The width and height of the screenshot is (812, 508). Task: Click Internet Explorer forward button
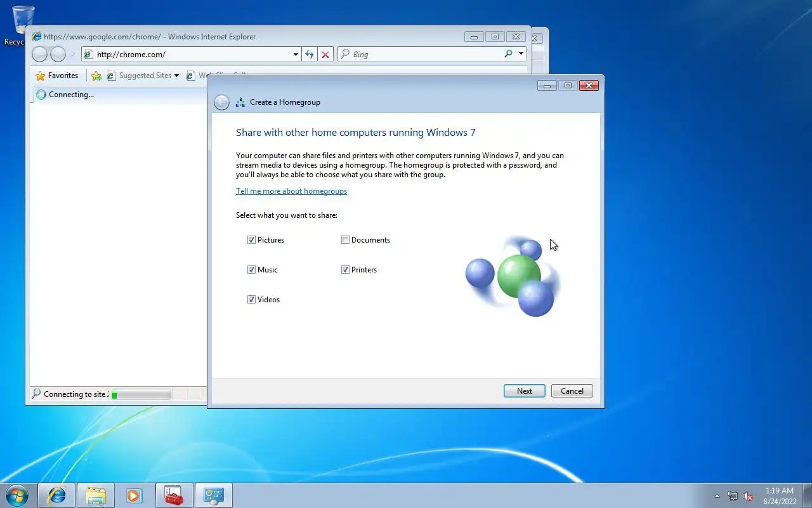(58, 55)
